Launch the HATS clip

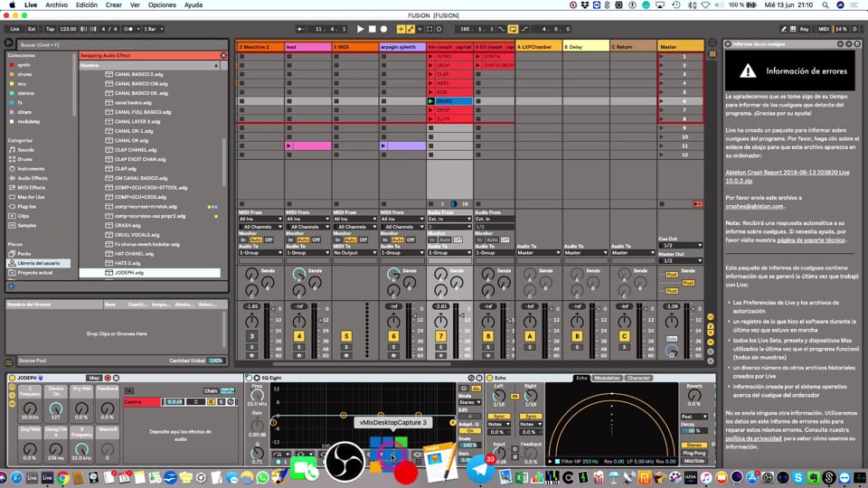tap(430, 83)
